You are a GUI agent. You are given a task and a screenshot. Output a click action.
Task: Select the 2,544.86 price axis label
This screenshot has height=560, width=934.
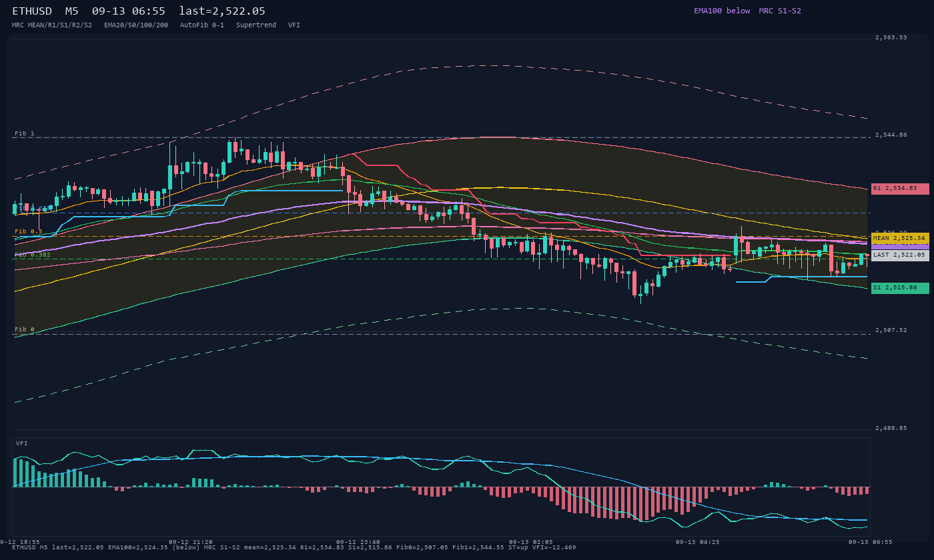(x=891, y=135)
